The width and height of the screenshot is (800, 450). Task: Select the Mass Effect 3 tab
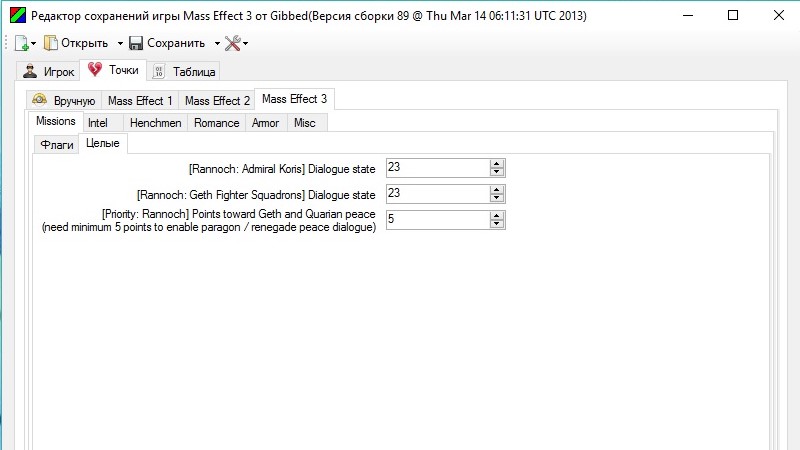(294, 99)
